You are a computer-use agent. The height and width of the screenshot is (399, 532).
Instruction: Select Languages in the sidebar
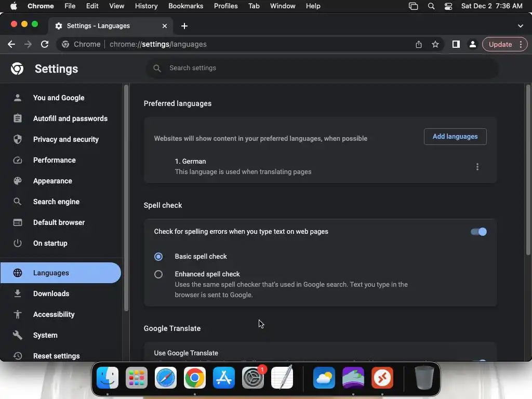click(61, 273)
